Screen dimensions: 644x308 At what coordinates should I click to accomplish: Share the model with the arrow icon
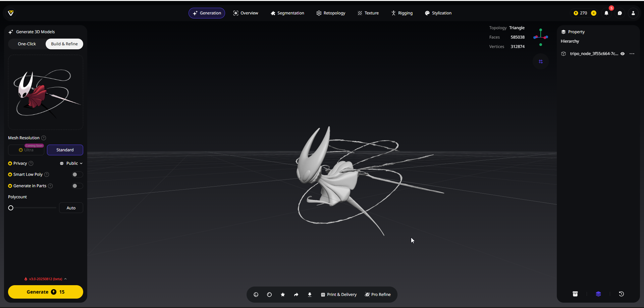pyautogui.click(x=296, y=295)
